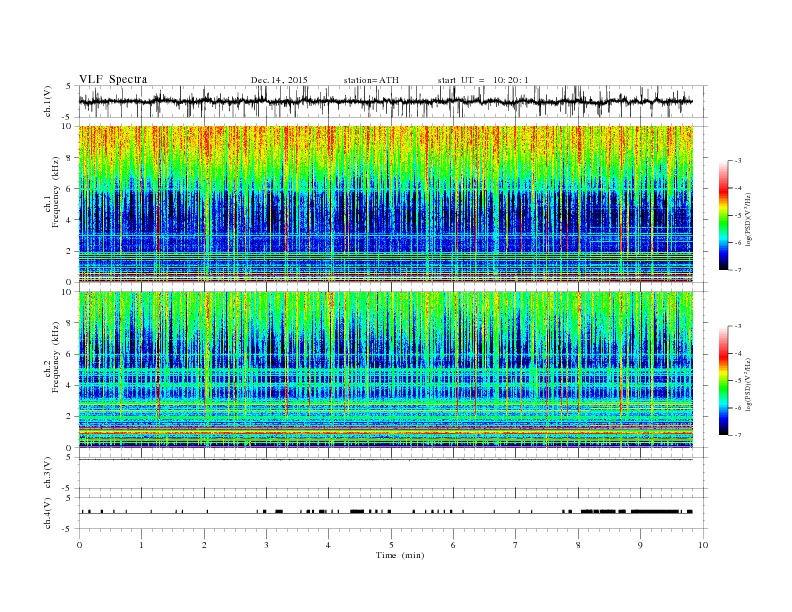Click the "Time (min)" x-axis label
This screenshot has height=612, width=792.
[x=400, y=555]
